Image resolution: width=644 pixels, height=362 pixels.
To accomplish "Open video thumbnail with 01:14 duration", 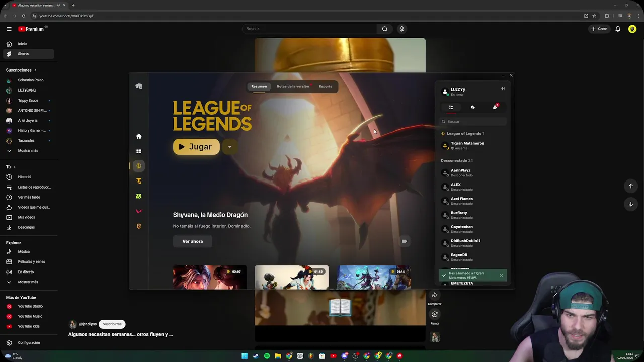I will [x=374, y=277].
